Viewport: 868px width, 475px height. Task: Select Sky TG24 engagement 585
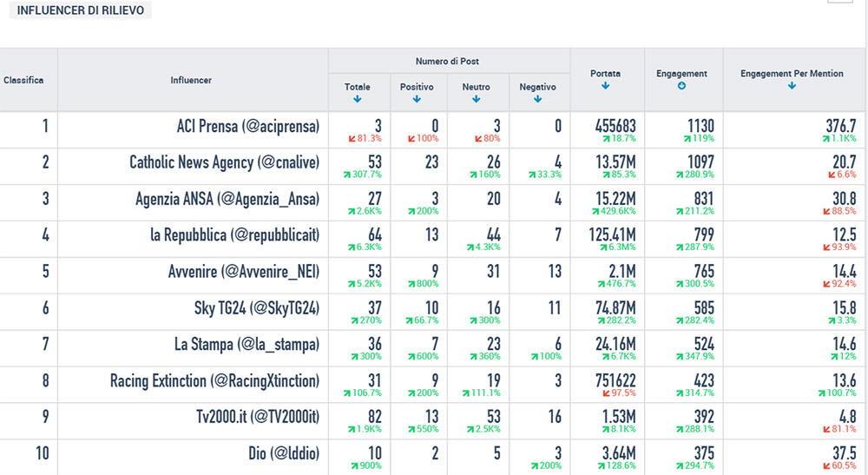point(704,308)
